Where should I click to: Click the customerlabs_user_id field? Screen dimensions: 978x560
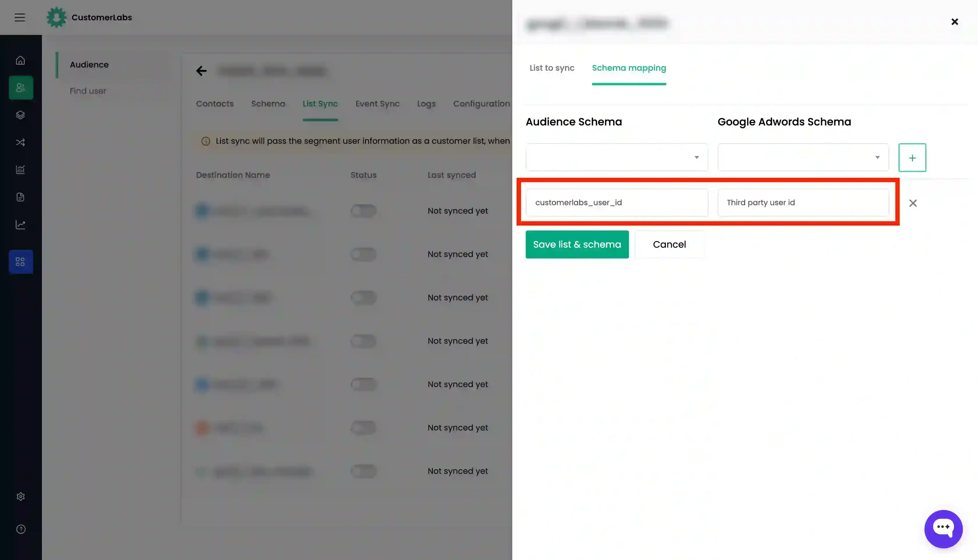point(616,203)
